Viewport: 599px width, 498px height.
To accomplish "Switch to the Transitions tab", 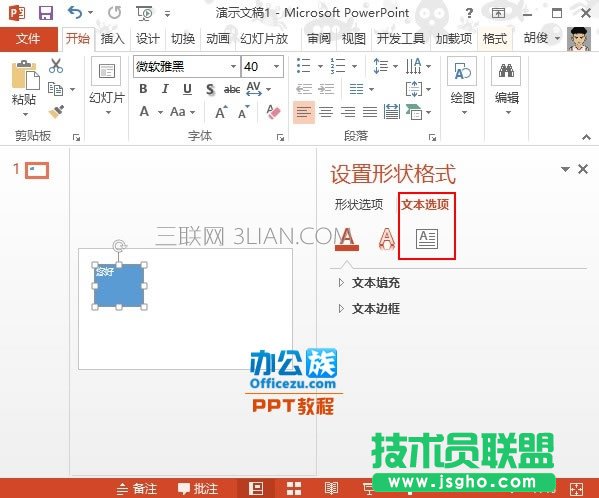I will coord(183,39).
